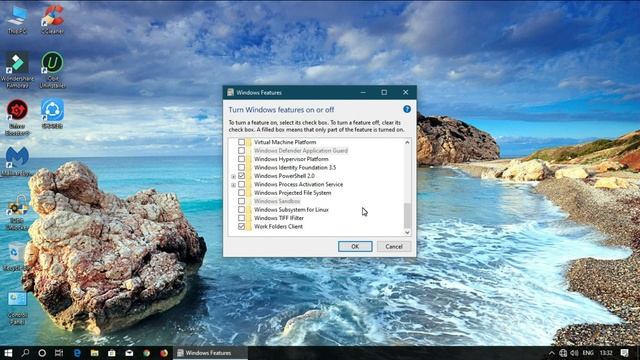640x360 pixels.
Task: Enable Windows Subsystem for Linux checkbox
Action: point(241,209)
